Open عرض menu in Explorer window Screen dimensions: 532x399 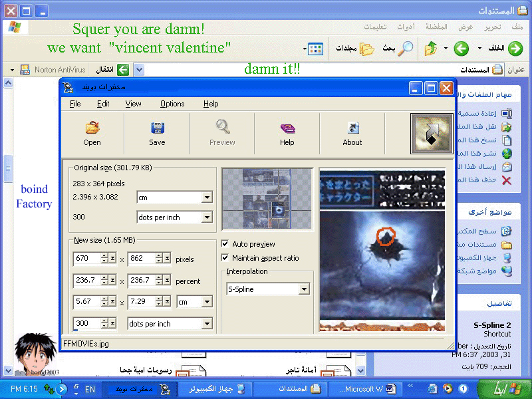pos(465,27)
